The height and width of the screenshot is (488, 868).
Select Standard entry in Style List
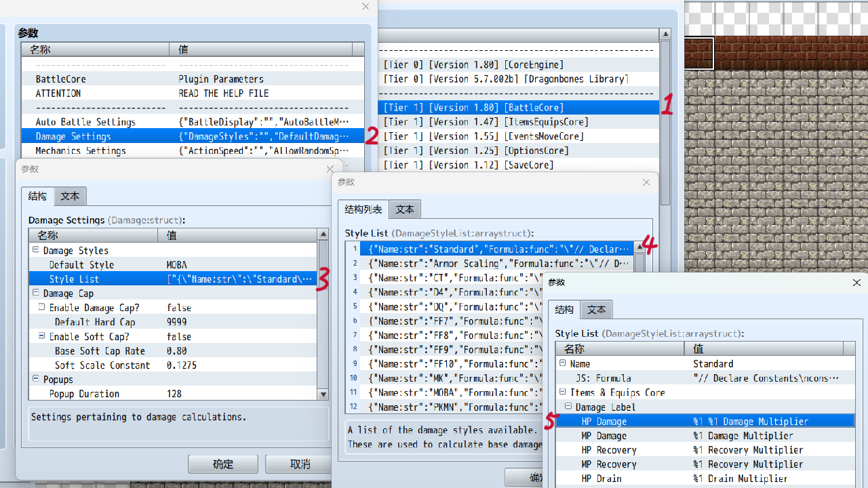(490, 249)
